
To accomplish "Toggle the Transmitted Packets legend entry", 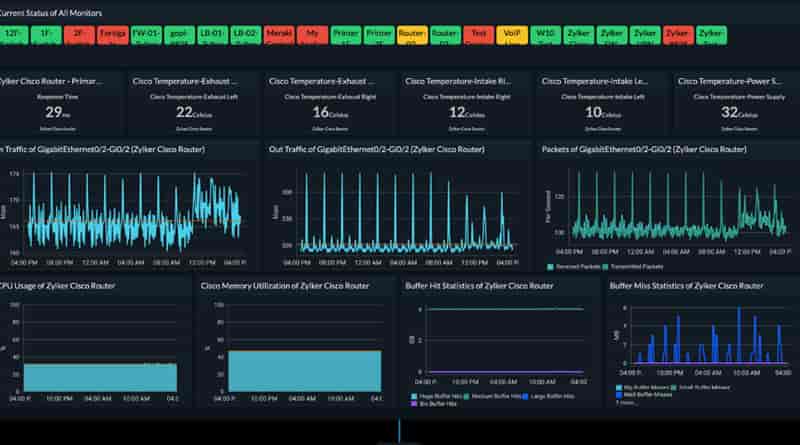I will click(x=633, y=267).
